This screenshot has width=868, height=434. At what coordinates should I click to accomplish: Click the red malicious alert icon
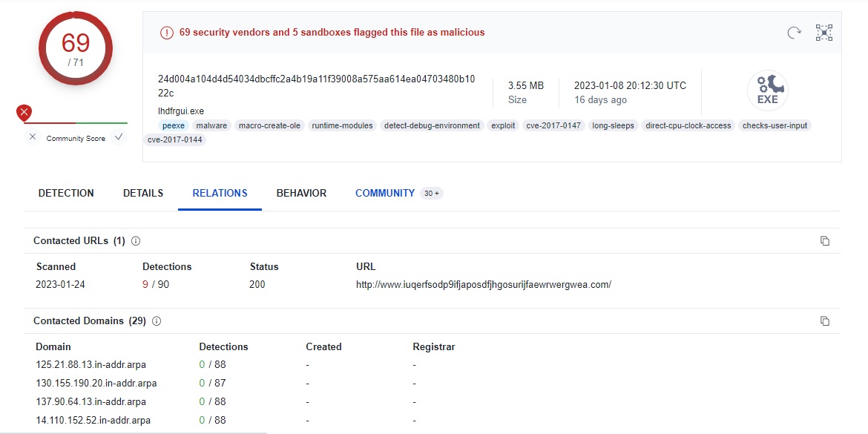(166, 33)
